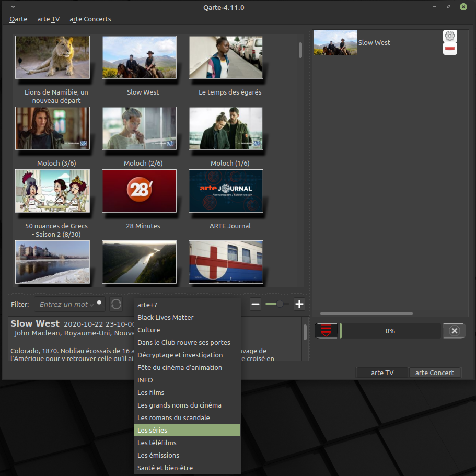This screenshot has width=476, height=476.
Task: Open the arte TV menu
Action: pyautogui.click(x=48, y=19)
